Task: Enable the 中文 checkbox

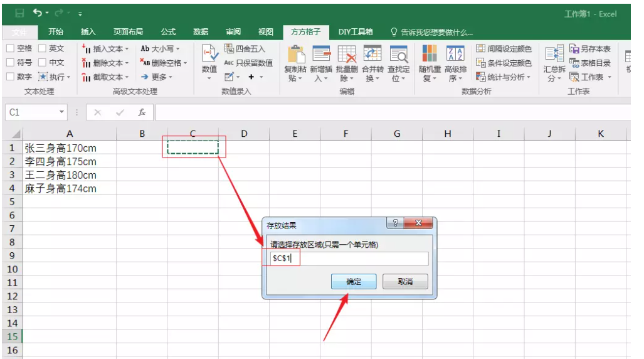Action: click(x=42, y=63)
